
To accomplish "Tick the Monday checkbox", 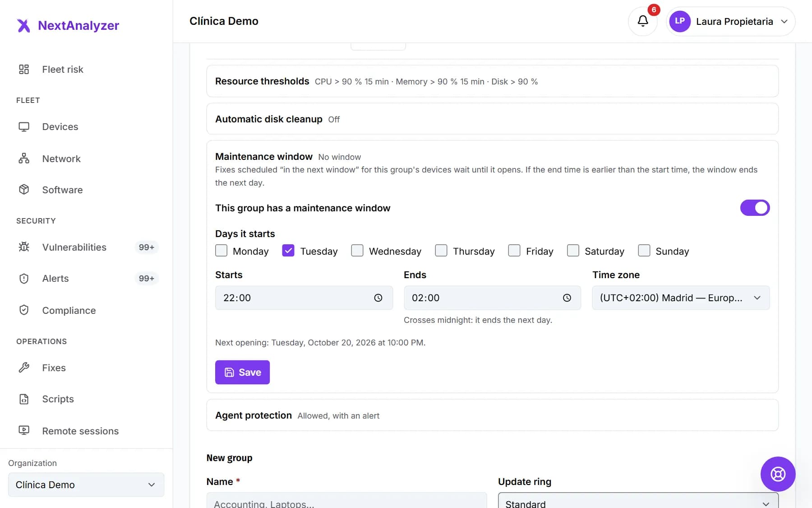I will pyautogui.click(x=221, y=251).
